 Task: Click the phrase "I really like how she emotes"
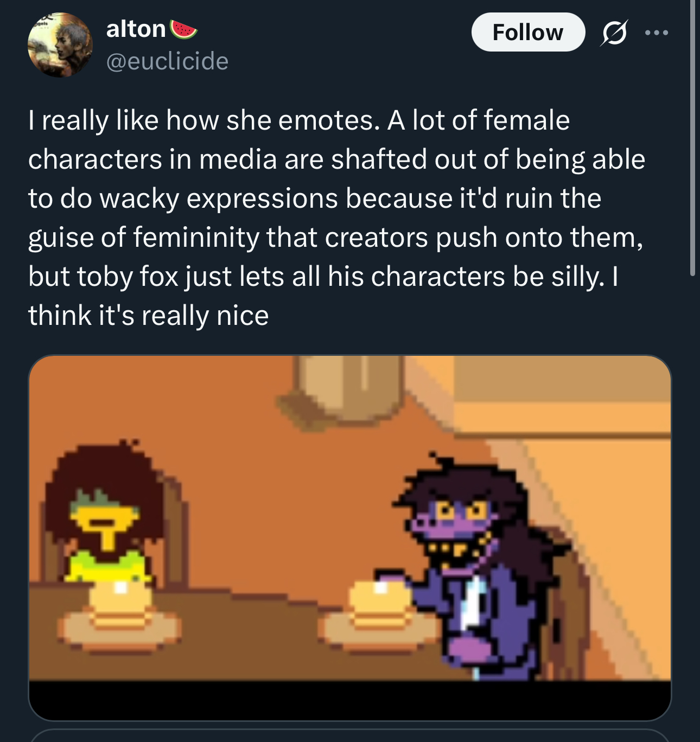click(x=203, y=120)
